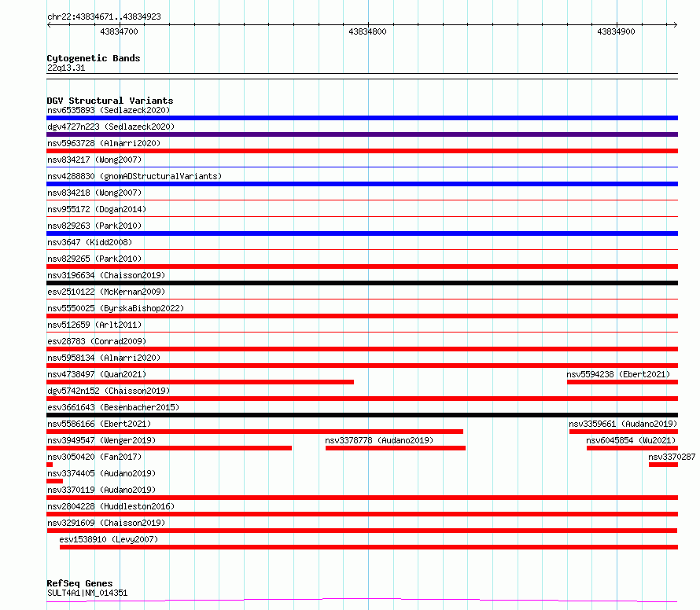Select nsv3196634 (Chaisson2019) label
The width and height of the screenshot is (700, 610).
point(106,275)
